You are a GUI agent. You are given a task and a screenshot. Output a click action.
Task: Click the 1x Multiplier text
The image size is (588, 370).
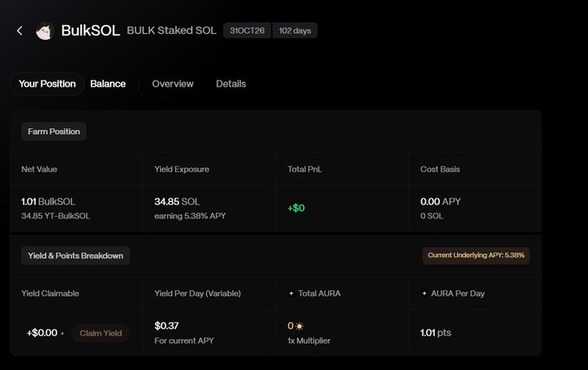point(309,341)
